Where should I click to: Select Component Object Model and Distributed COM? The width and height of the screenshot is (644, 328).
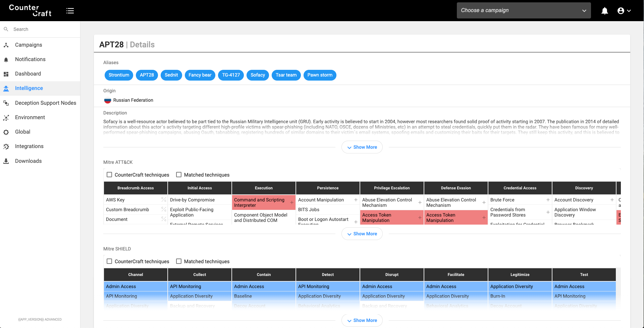coord(264,218)
